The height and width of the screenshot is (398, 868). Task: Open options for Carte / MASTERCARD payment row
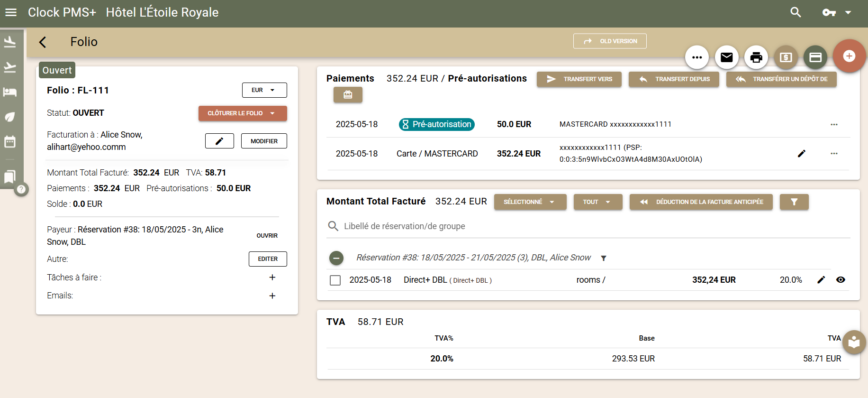pyautogui.click(x=834, y=154)
